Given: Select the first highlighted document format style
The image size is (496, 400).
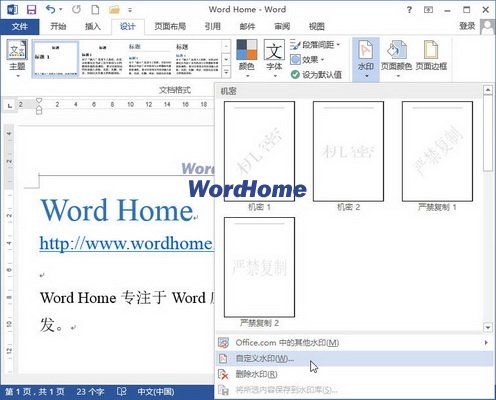Looking at the screenshot, I should [55, 59].
